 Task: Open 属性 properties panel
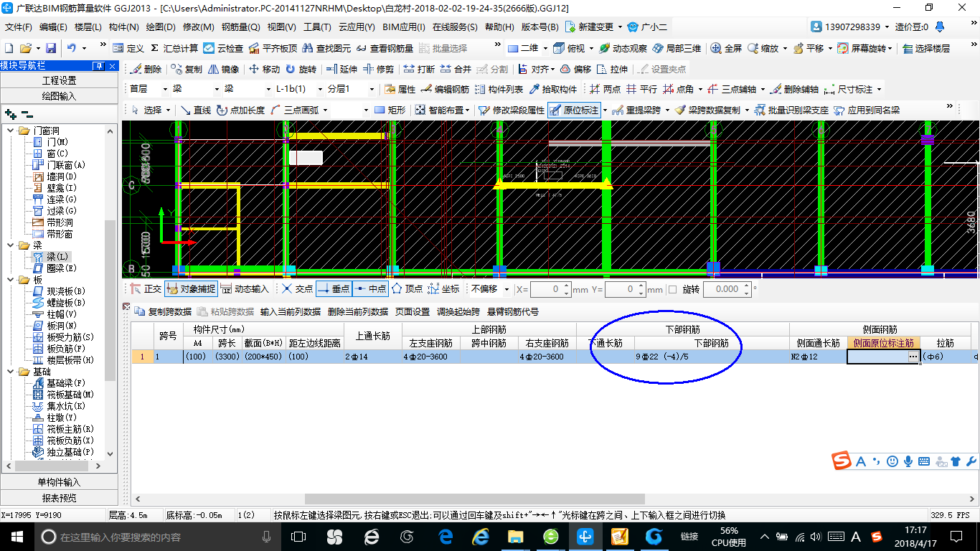click(400, 89)
